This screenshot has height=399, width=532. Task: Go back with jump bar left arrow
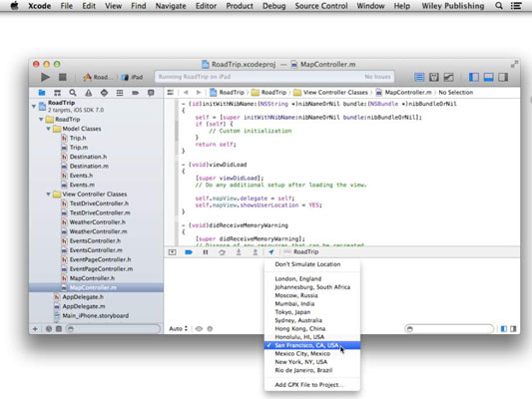click(186, 92)
